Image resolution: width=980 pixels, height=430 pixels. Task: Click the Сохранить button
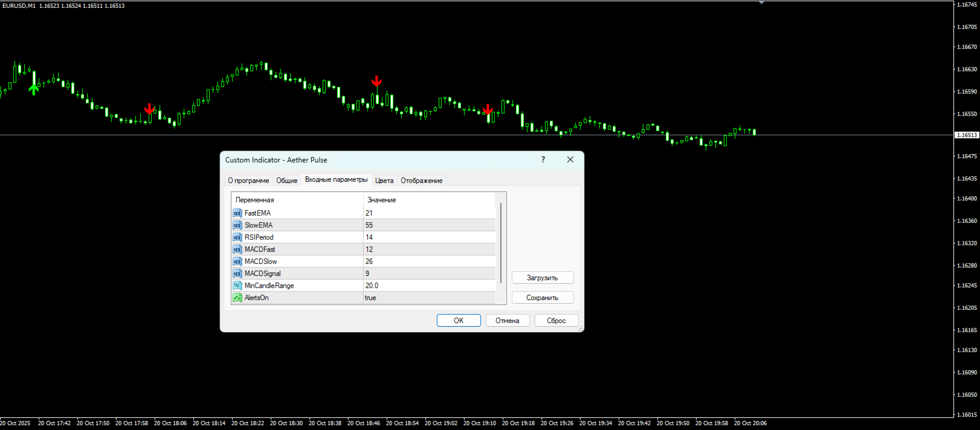(x=543, y=298)
